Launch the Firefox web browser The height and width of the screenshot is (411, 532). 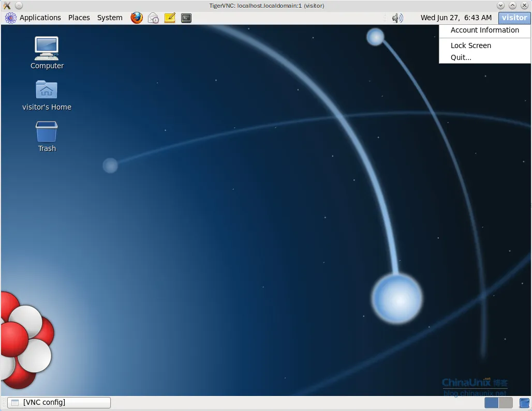pyautogui.click(x=137, y=18)
